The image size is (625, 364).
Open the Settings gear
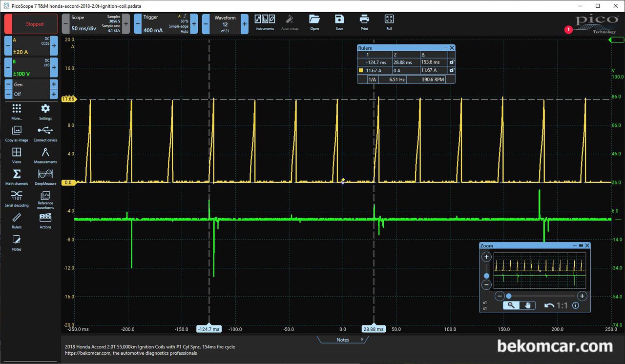[45, 112]
